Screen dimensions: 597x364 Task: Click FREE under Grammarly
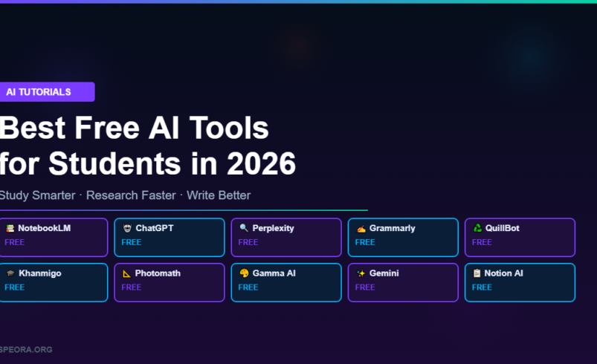[x=365, y=242]
